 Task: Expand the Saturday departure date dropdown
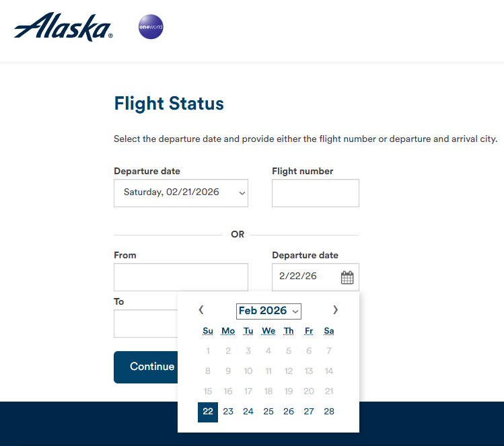tap(181, 193)
